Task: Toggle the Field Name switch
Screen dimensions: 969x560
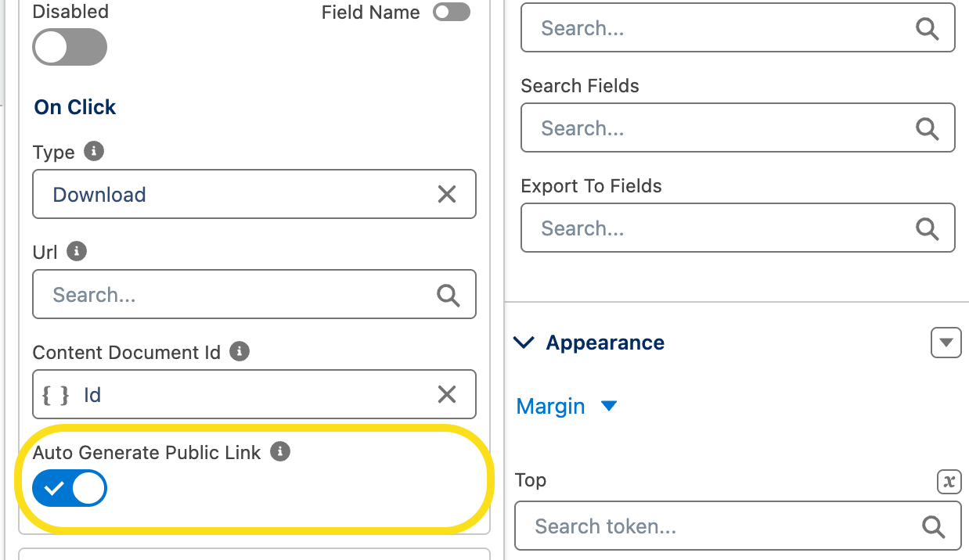Action: click(x=452, y=12)
